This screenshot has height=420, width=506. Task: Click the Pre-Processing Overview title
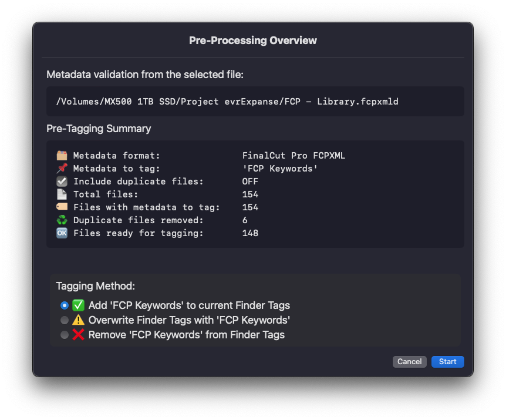(x=253, y=41)
